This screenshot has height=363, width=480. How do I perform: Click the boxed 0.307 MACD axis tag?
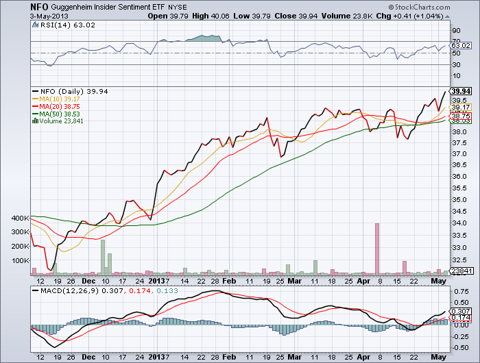(461, 310)
